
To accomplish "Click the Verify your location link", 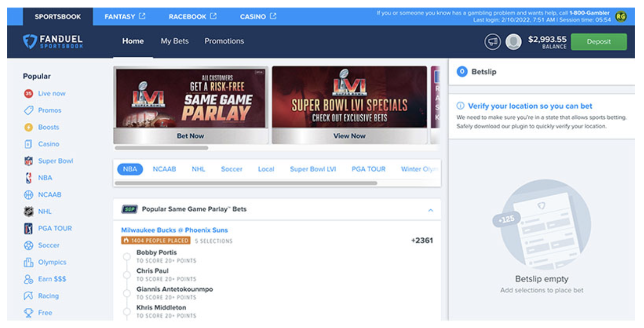I will coord(530,106).
